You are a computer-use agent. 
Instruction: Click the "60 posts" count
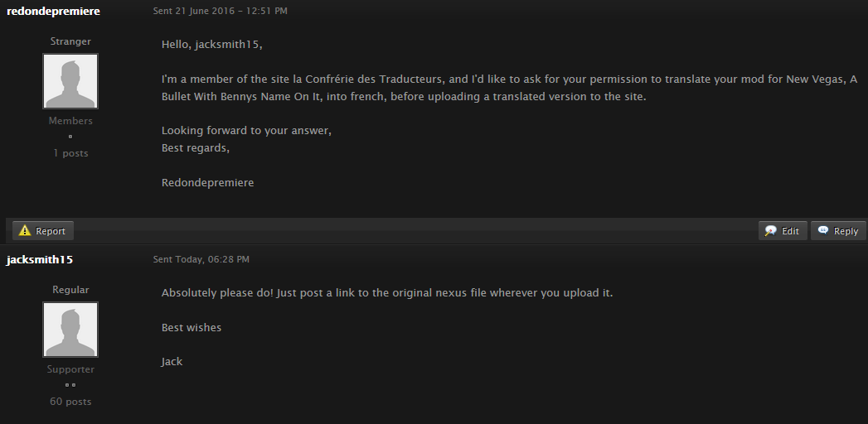click(x=70, y=402)
